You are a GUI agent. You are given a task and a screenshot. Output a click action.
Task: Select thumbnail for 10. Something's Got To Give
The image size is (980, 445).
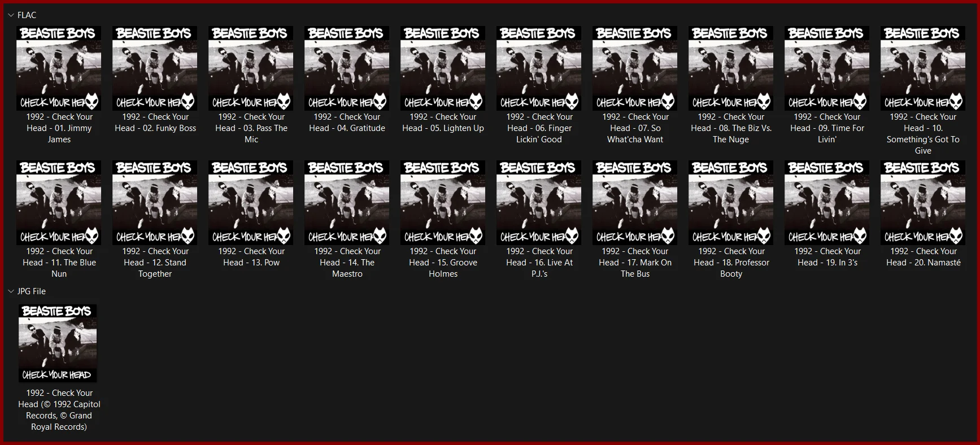coord(923,68)
